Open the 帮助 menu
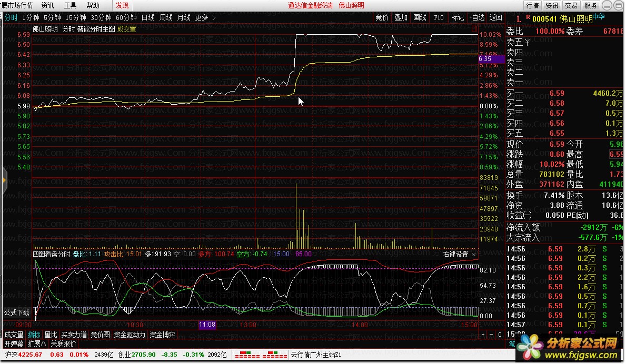This screenshot has height=364, width=626. (x=93, y=6)
